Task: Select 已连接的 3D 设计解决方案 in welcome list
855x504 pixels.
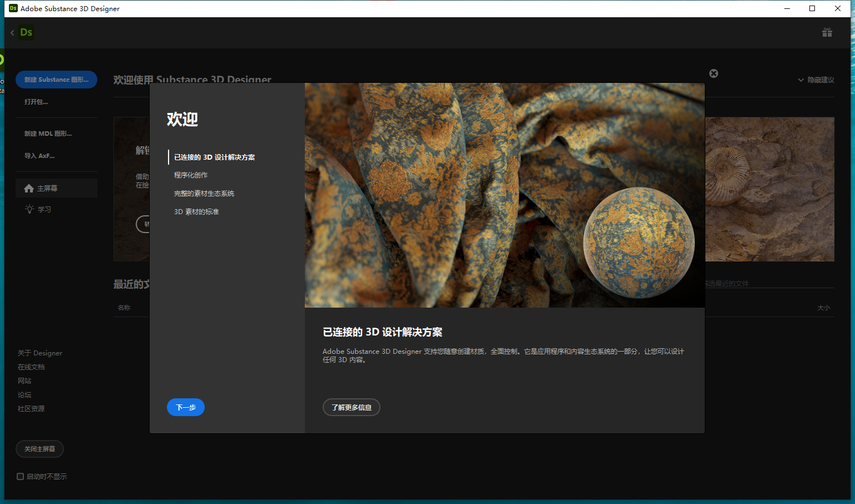Action: point(215,157)
